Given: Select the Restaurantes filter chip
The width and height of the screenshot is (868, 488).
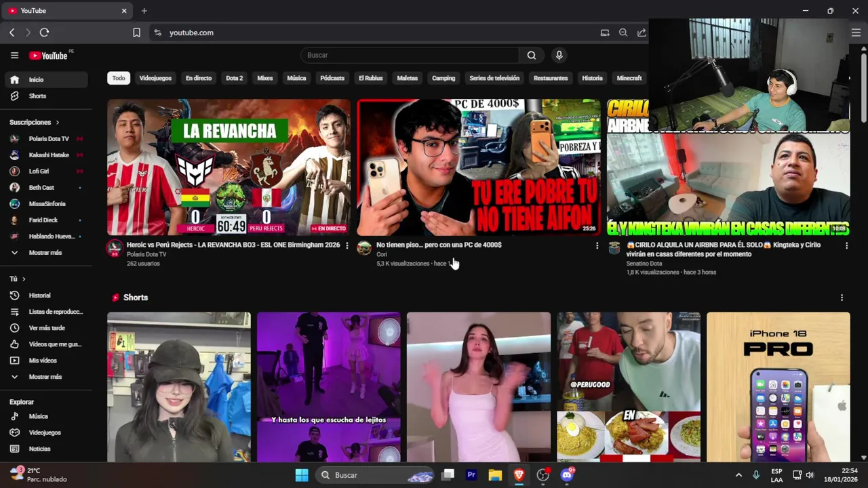Looking at the screenshot, I should pyautogui.click(x=551, y=78).
